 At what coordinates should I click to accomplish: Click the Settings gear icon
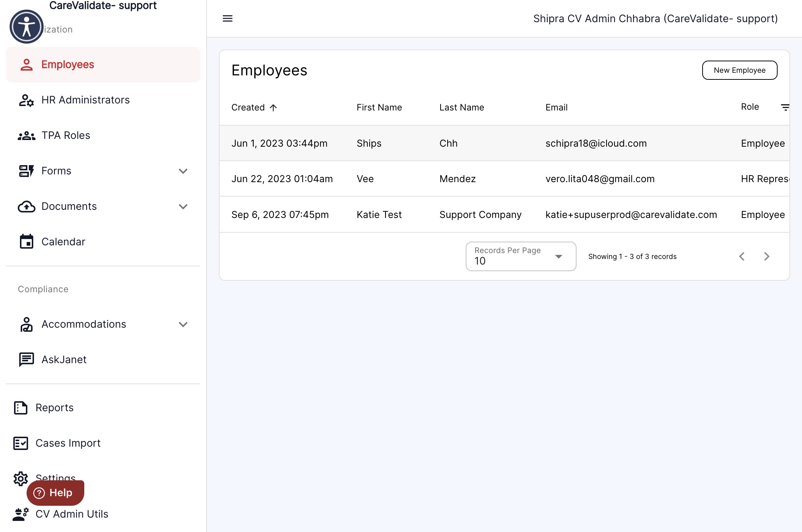(21, 479)
